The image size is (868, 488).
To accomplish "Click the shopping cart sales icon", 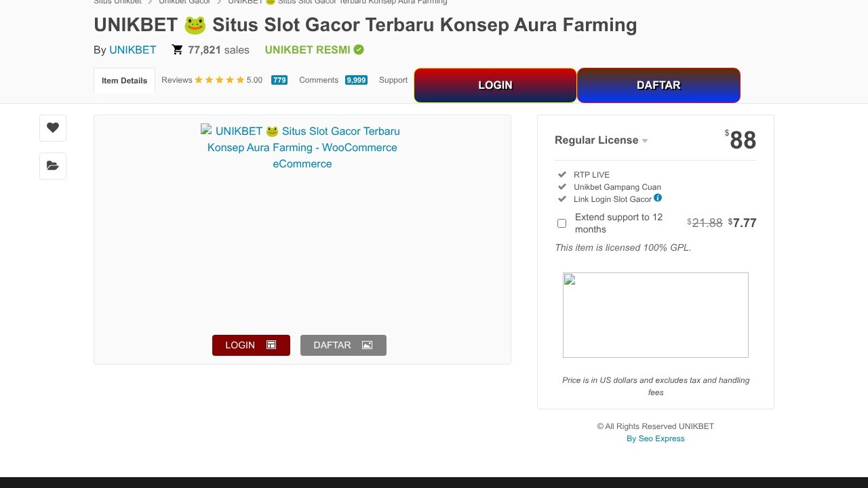I will tap(177, 49).
